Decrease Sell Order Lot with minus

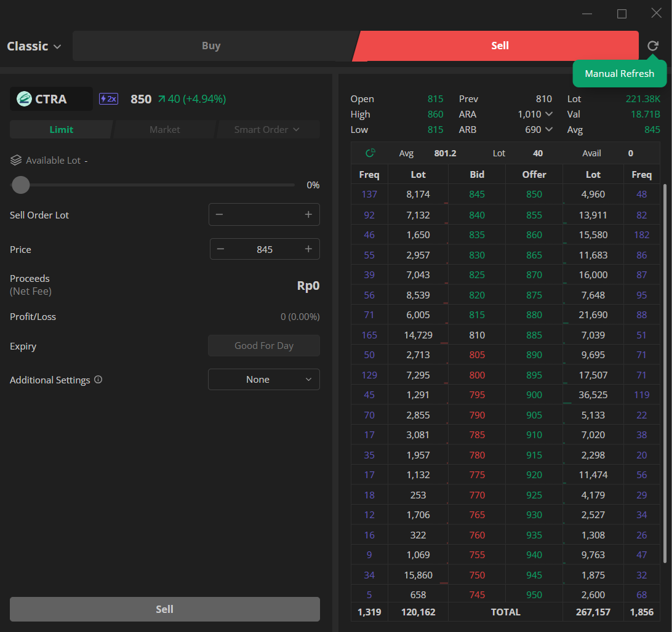click(x=220, y=214)
